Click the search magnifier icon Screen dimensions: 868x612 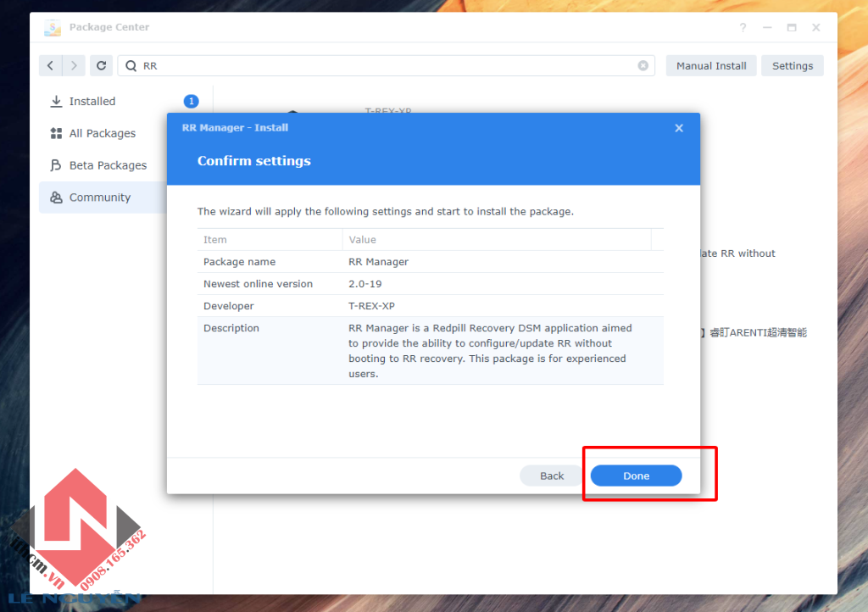131,65
